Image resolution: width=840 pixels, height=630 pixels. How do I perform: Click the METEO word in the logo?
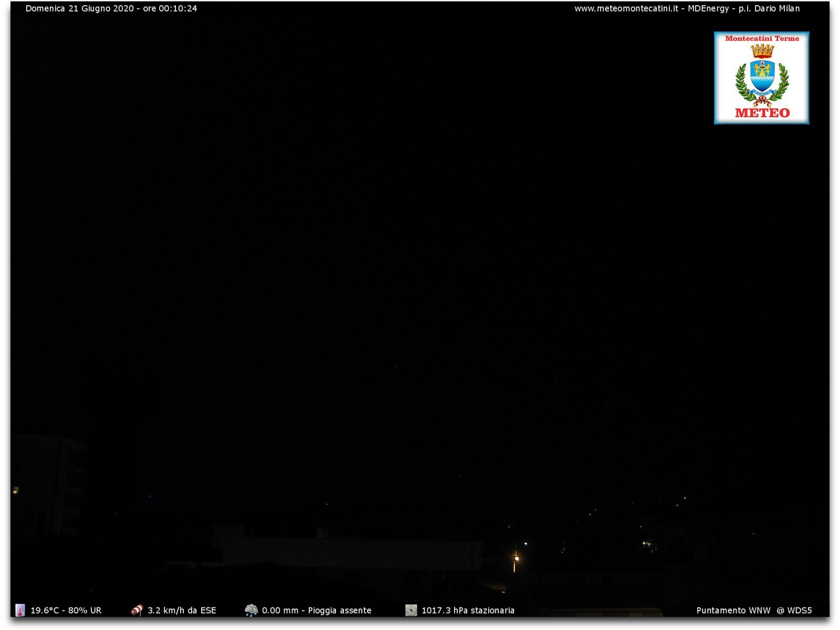762,113
